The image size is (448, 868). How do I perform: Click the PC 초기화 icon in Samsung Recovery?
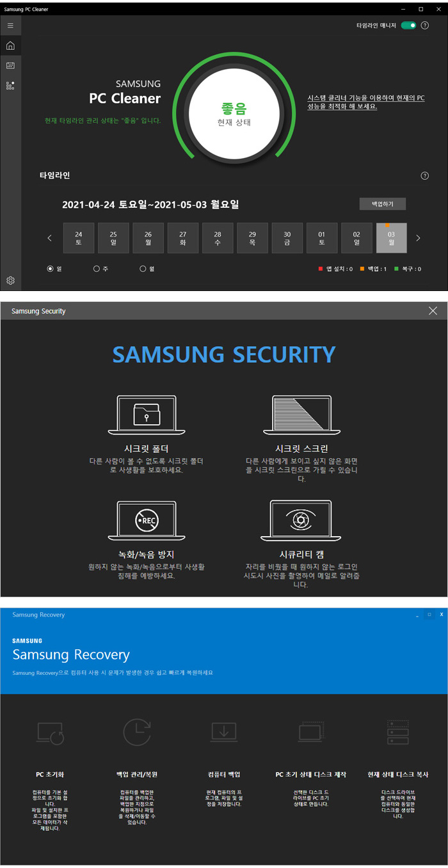[x=51, y=732]
